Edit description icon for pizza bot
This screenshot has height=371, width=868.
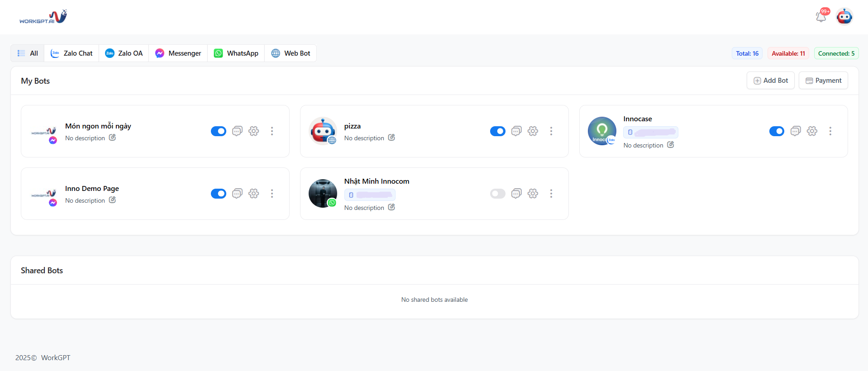click(391, 138)
